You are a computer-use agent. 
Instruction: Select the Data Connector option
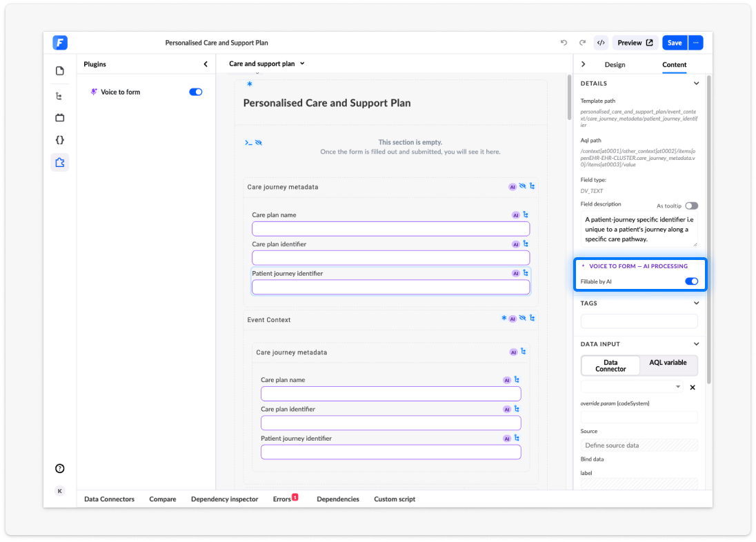point(610,365)
